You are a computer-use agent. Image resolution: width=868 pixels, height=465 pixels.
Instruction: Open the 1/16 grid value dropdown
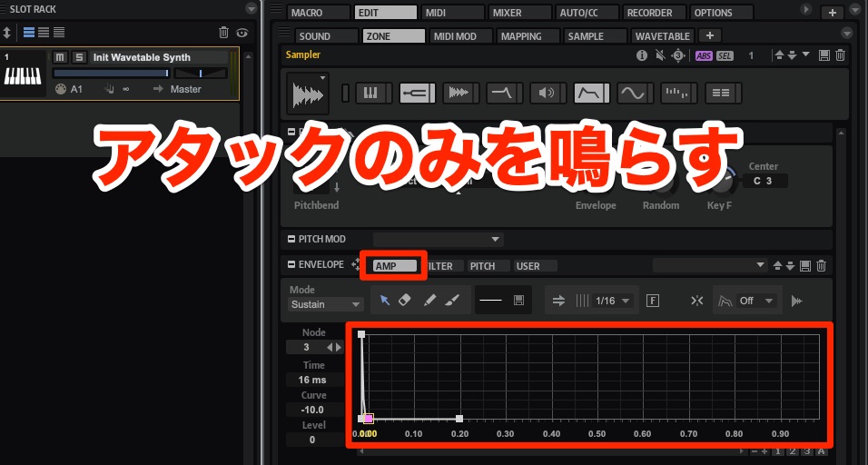pyautogui.click(x=612, y=301)
